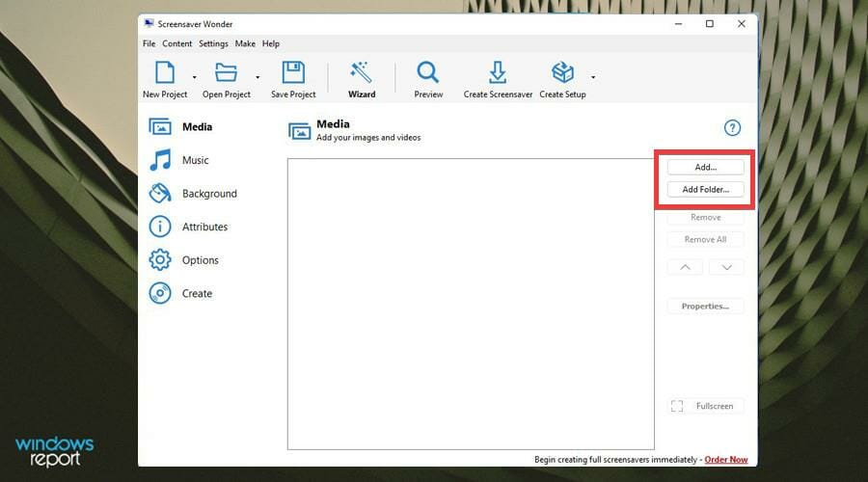Image resolution: width=868 pixels, height=482 pixels.
Task: Open the Make menu
Action: (x=245, y=43)
